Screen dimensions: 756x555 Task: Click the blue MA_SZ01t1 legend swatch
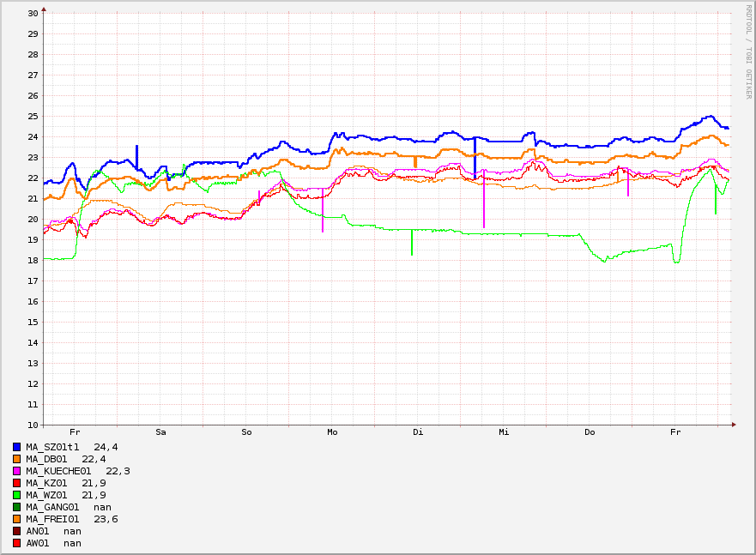click(x=17, y=447)
